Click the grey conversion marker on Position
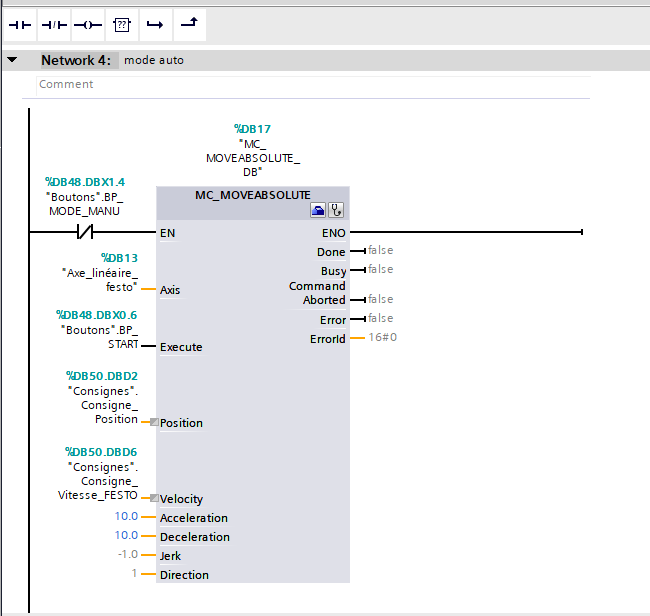Screen dimensions: 650x616 pyautogui.click(x=154, y=422)
